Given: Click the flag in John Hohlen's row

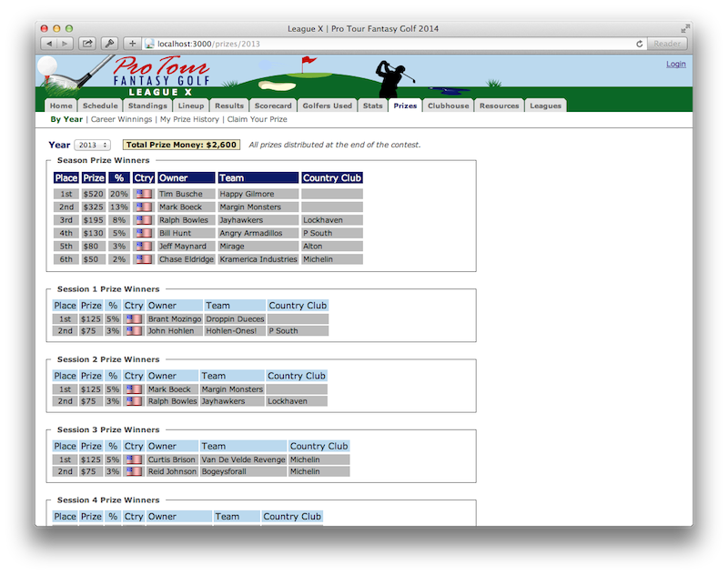Looking at the screenshot, I should tap(134, 331).
